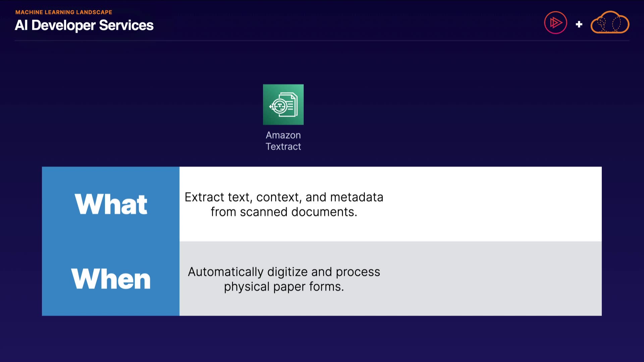This screenshot has height=362, width=644.
Task: Click 'Automatically digitize and process' text line
Action: pyautogui.click(x=284, y=271)
